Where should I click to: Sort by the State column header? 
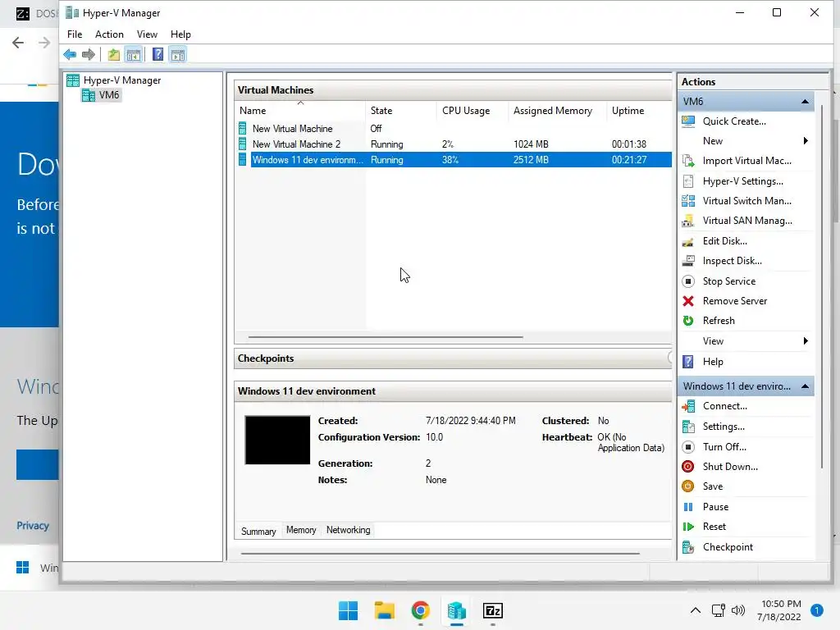(x=401, y=111)
